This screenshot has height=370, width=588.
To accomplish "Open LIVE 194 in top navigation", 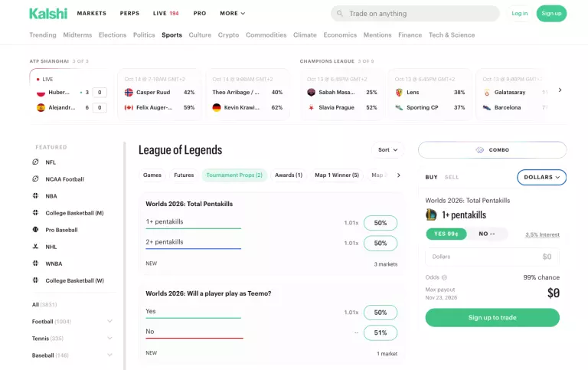I will click(165, 14).
